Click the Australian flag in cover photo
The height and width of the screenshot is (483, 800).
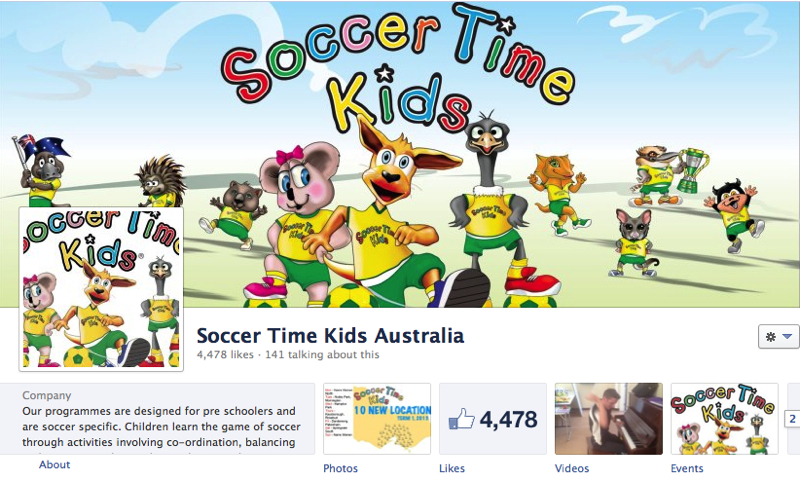tap(41, 148)
